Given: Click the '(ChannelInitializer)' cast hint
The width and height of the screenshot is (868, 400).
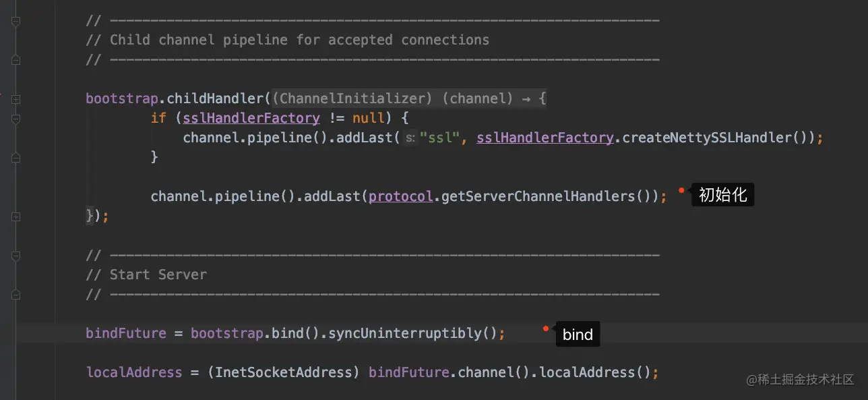Looking at the screenshot, I should [x=352, y=98].
